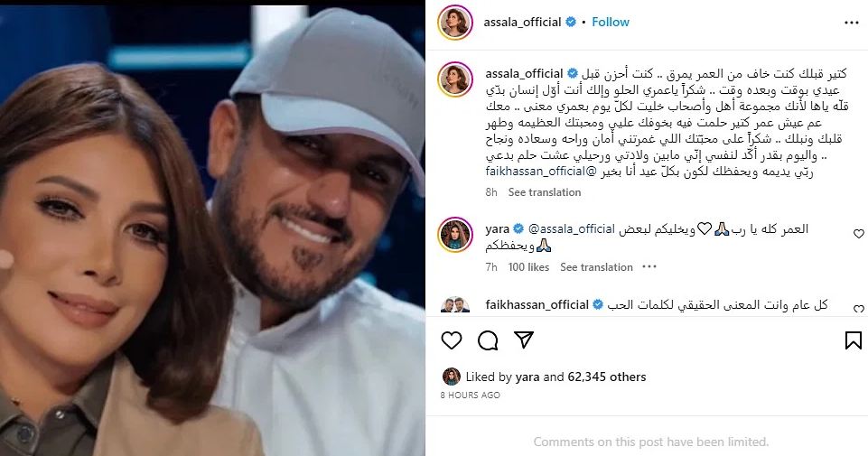Open assala_official profile picture in header

click(455, 23)
